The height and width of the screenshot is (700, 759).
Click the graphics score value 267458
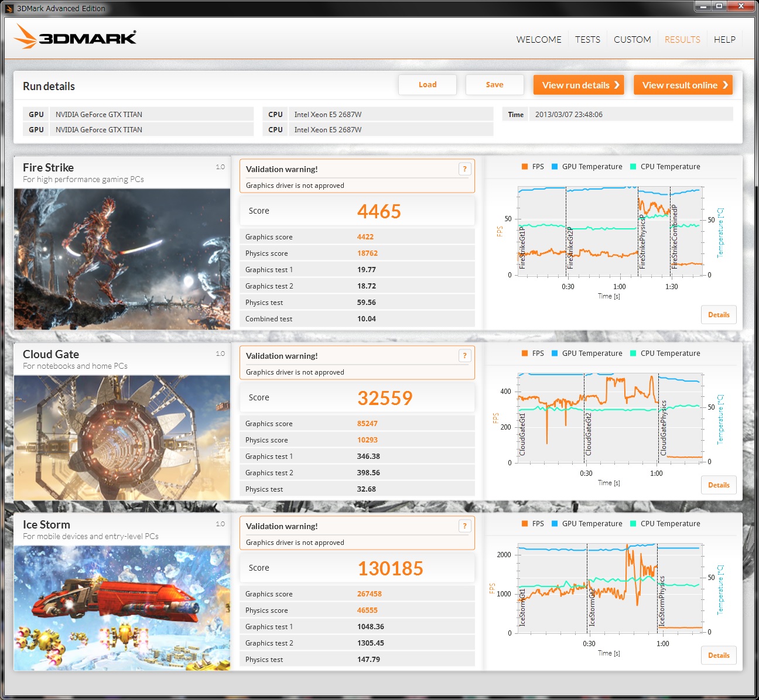tap(370, 594)
